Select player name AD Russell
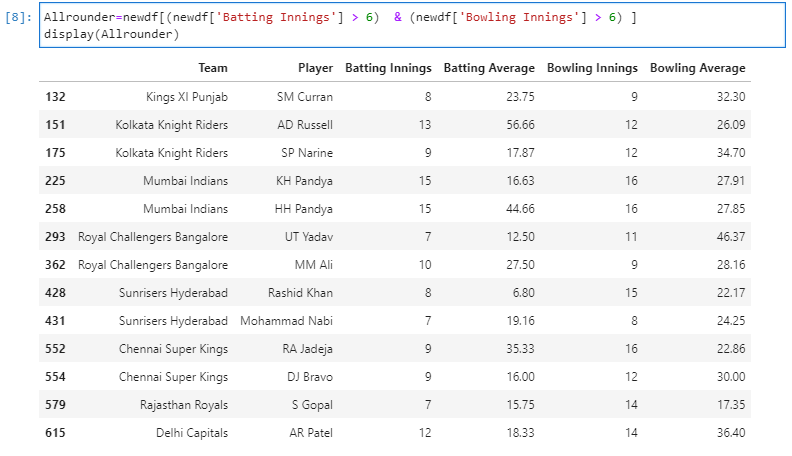 pos(305,125)
